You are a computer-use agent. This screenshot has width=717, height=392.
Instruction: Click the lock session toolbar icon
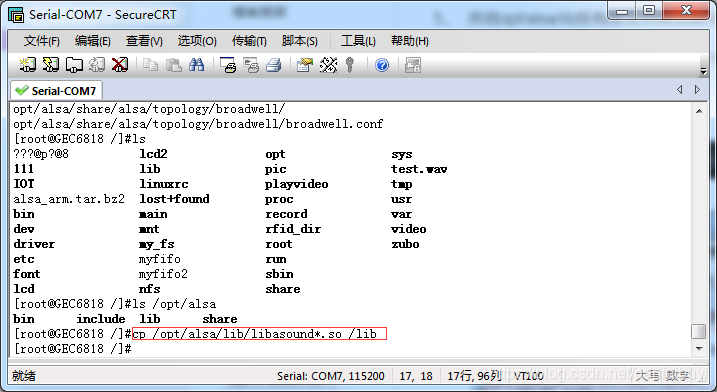coord(412,65)
